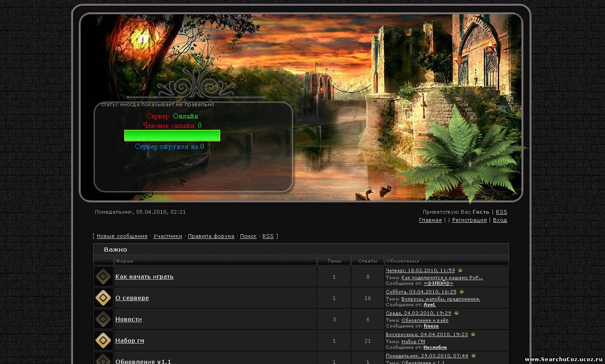This screenshot has width=605, height=364.
Task: Click replies count 6 in Новости row
Action: point(368,319)
